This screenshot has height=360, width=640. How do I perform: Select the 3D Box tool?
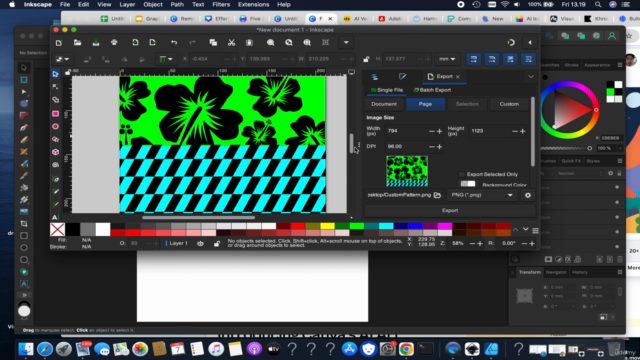click(56, 152)
